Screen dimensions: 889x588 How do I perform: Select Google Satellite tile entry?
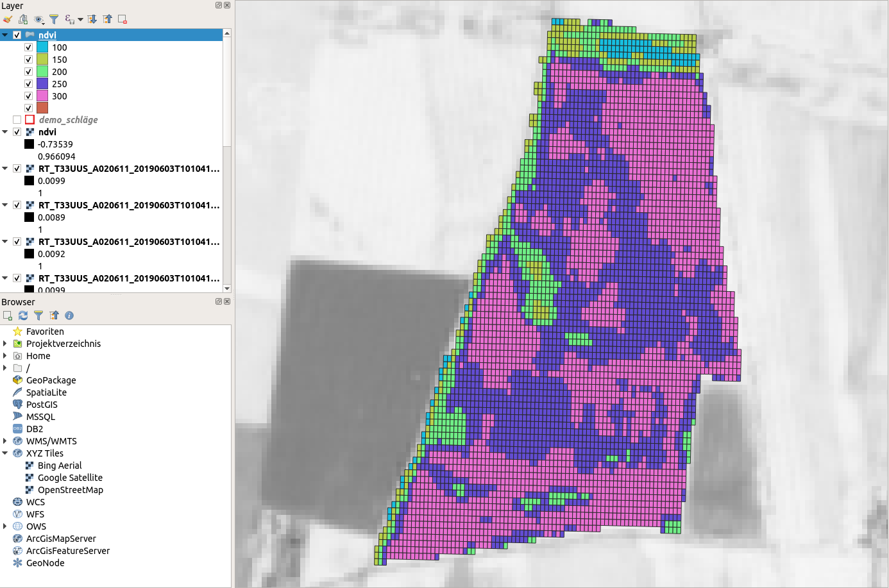70,478
